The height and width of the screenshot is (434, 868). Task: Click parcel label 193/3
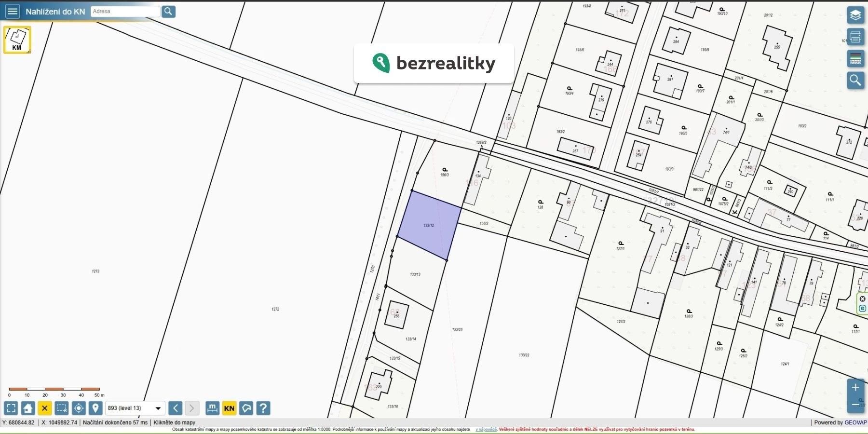coord(669,169)
